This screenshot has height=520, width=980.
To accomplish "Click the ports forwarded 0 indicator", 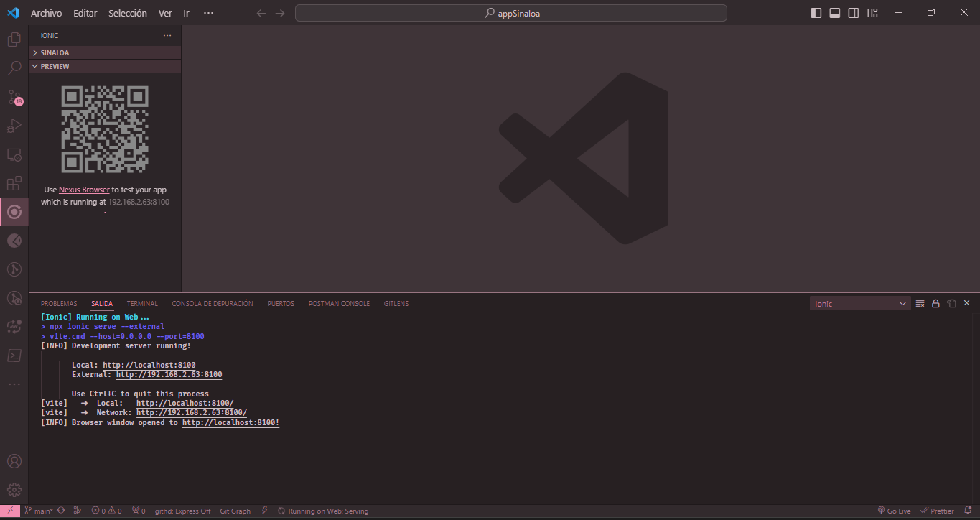I will point(139,511).
